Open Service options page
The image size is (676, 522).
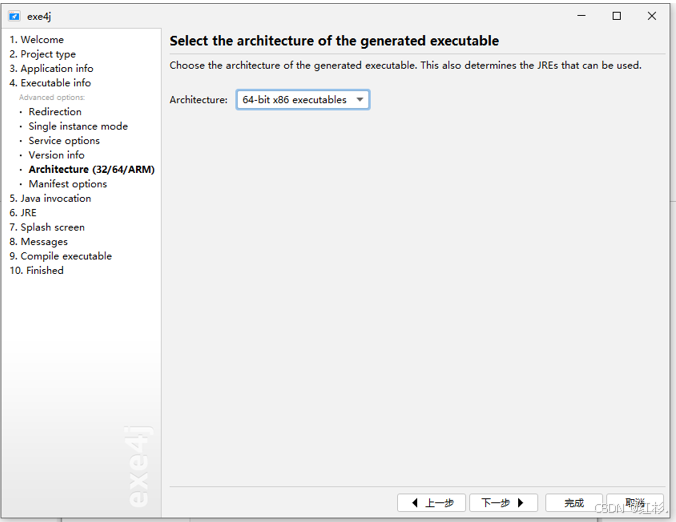click(64, 141)
